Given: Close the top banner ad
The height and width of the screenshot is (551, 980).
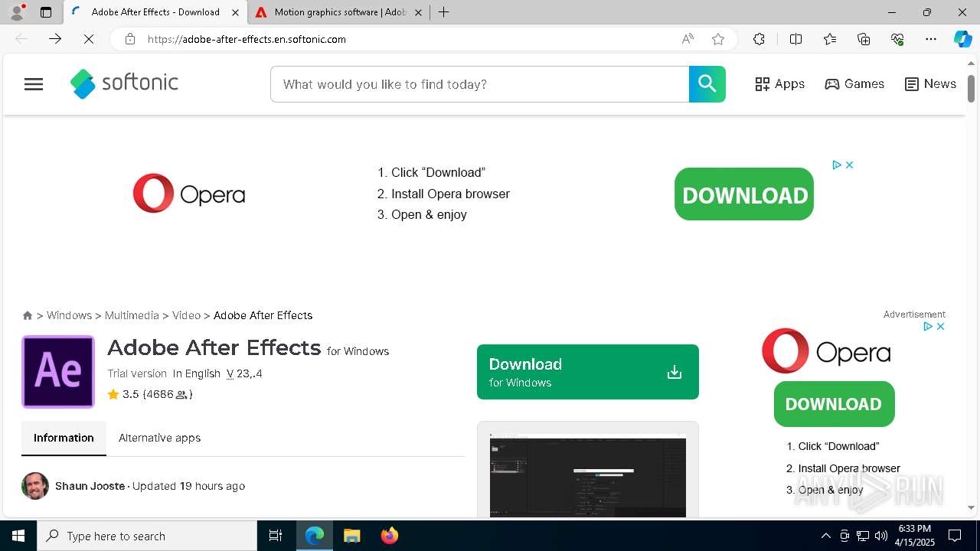Looking at the screenshot, I should 849,165.
